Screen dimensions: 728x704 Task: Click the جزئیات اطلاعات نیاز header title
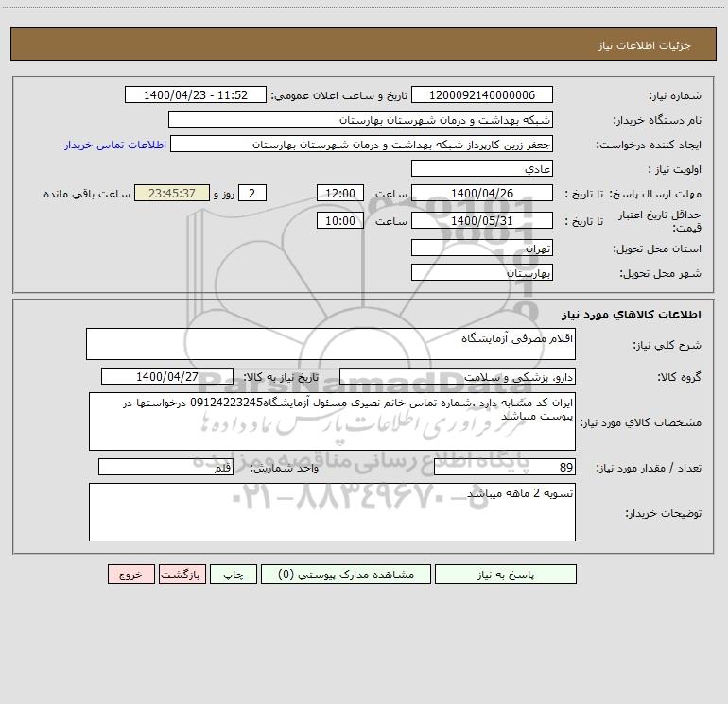coord(645,45)
